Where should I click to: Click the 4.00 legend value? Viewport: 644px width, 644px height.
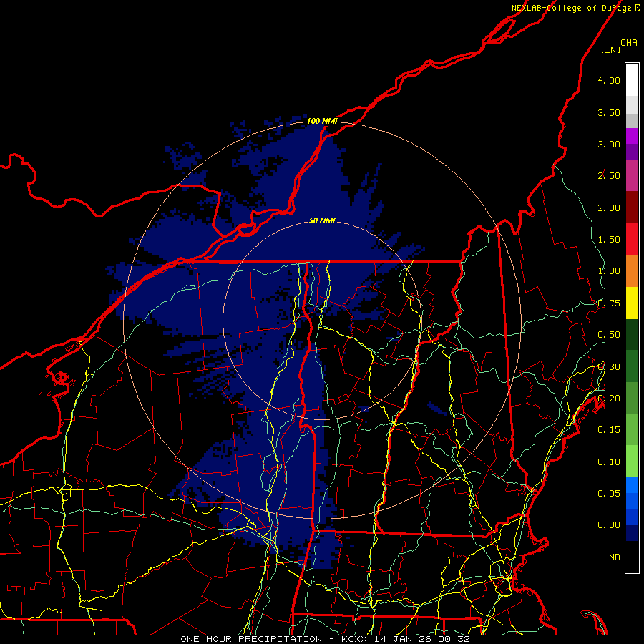coord(609,80)
